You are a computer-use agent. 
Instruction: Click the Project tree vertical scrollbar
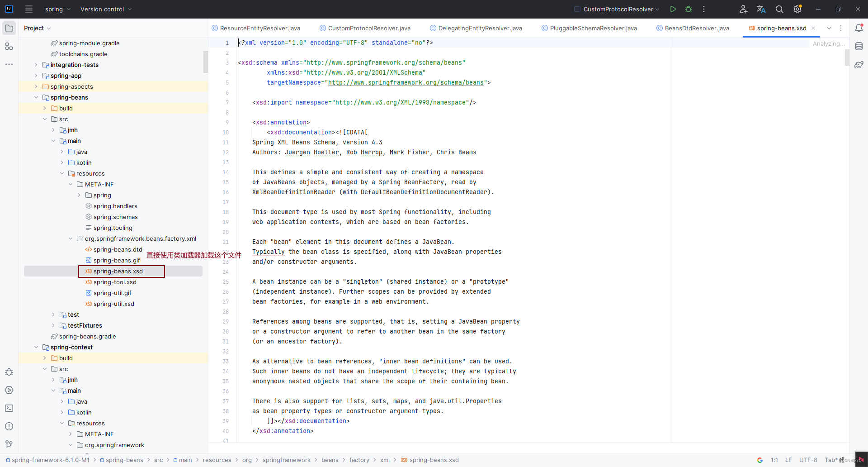point(206,62)
